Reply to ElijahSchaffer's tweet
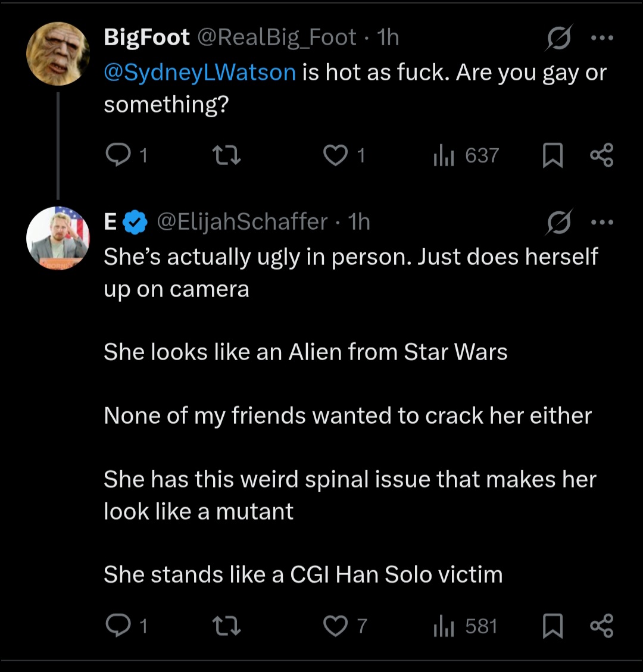 pos(118,626)
